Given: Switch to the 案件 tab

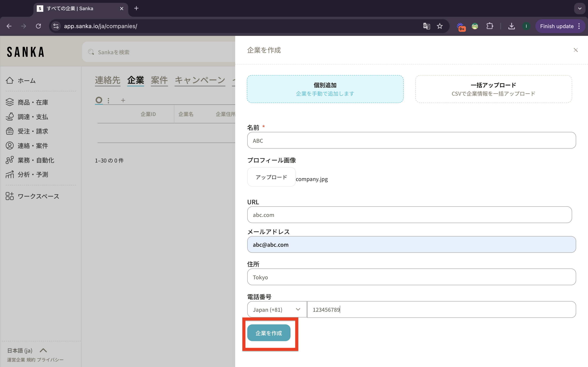Looking at the screenshot, I should click(x=159, y=80).
